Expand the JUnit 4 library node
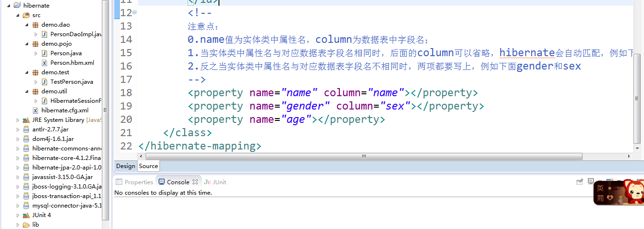Screen dimensions: 644x229 coord(18,215)
